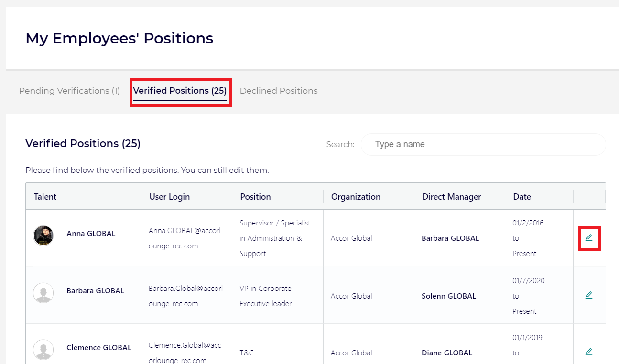
Task: Click Accor Global in Barbara's row
Action: pyautogui.click(x=351, y=296)
